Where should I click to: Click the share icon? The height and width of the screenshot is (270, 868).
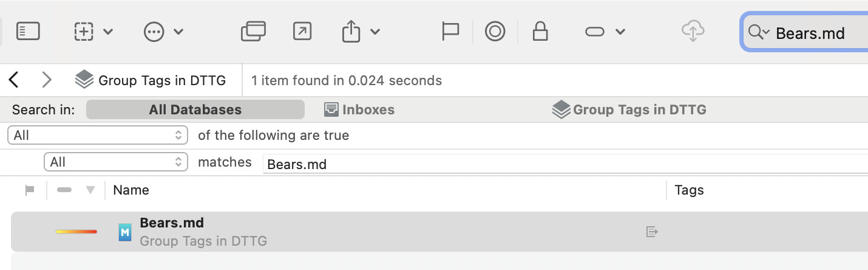pos(351,31)
